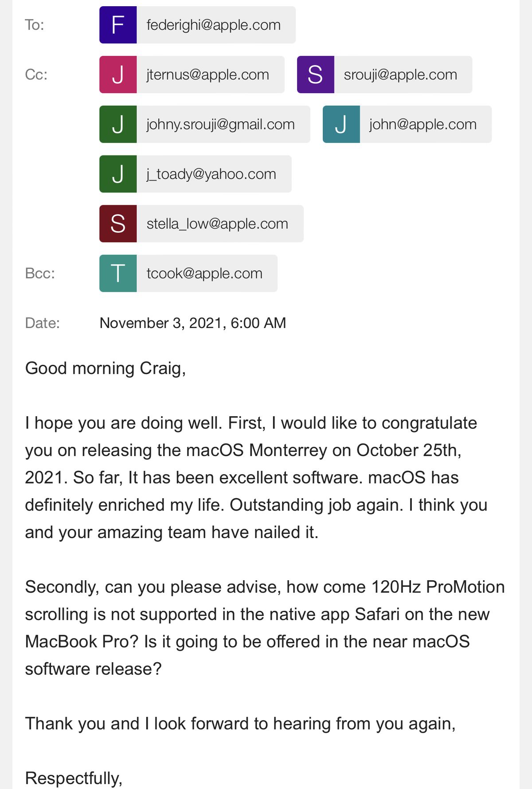This screenshot has height=789, width=532.
Task: Click the green J avatar for johny.srouji
Action: pos(118,124)
